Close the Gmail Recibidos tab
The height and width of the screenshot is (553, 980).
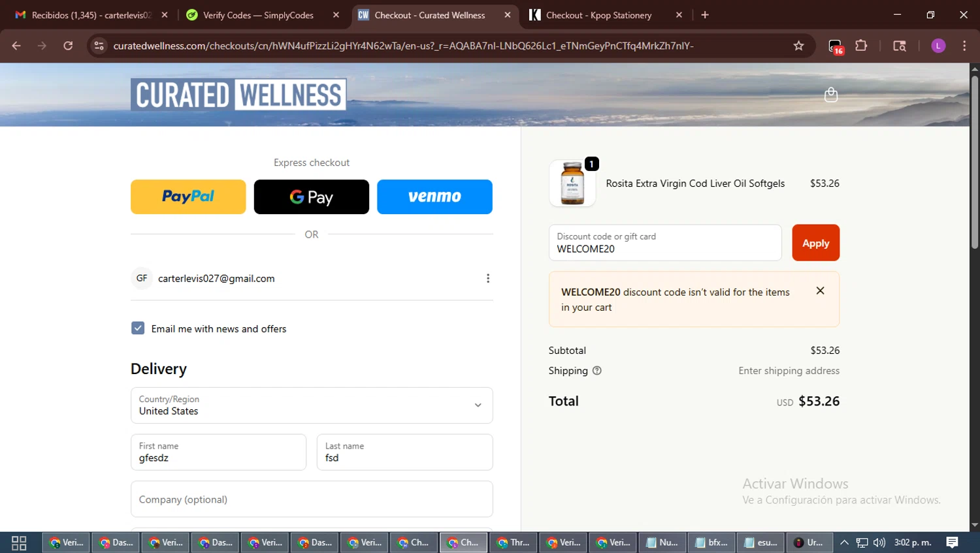165,15
